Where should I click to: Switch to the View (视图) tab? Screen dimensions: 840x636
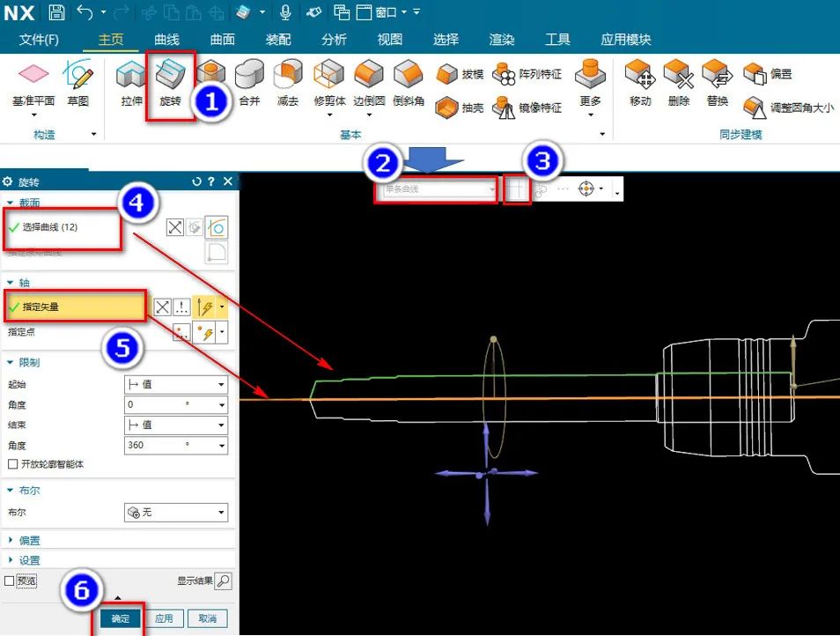tap(389, 39)
